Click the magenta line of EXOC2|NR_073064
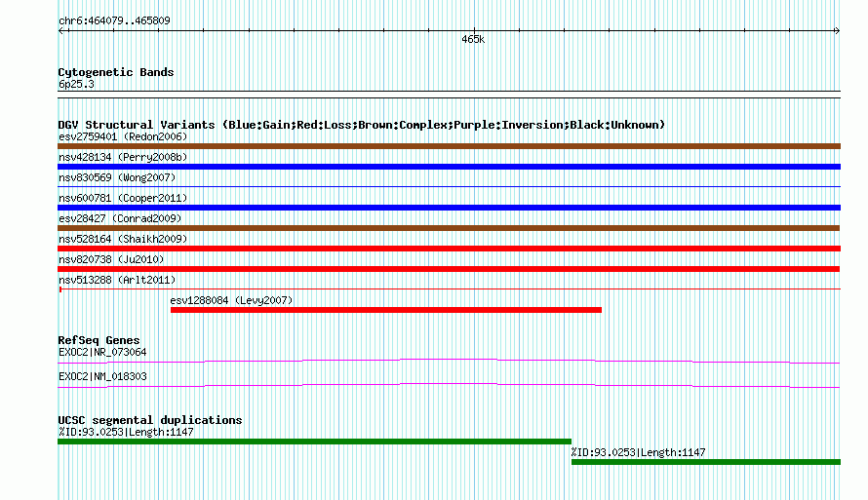 click(x=449, y=362)
